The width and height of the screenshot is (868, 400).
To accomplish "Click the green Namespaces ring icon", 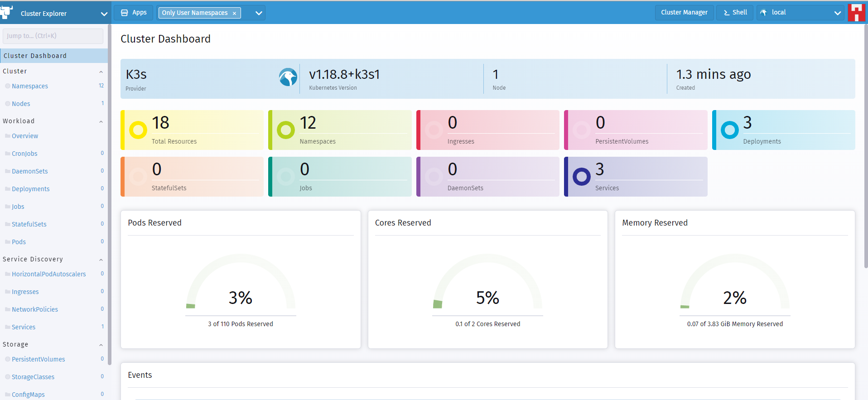I will click(x=286, y=130).
